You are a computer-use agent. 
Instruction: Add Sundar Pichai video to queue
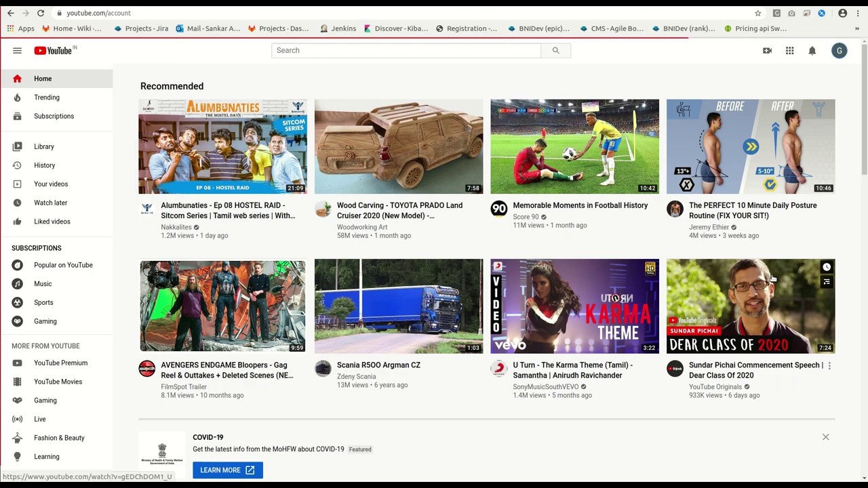tap(826, 282)
